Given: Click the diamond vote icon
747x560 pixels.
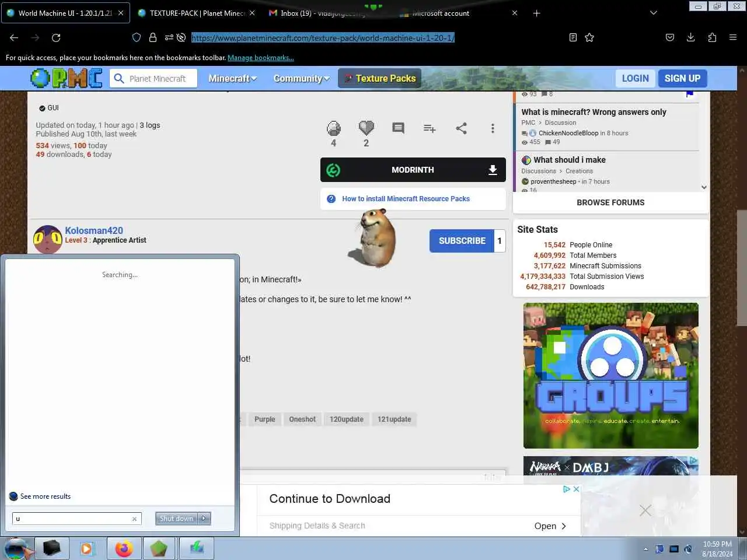Looking at the screenshot, I should (x=334, y=128).
